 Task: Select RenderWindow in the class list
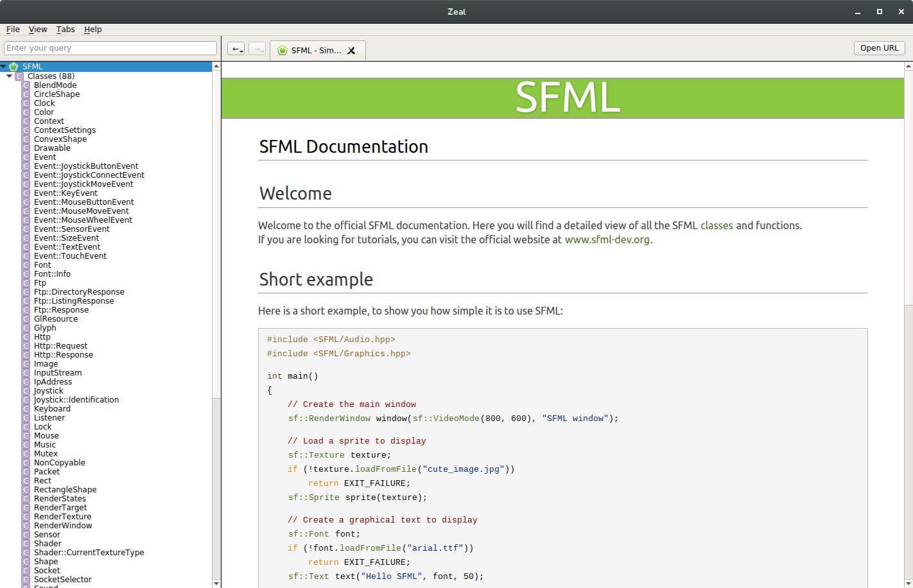pos(63,526)
